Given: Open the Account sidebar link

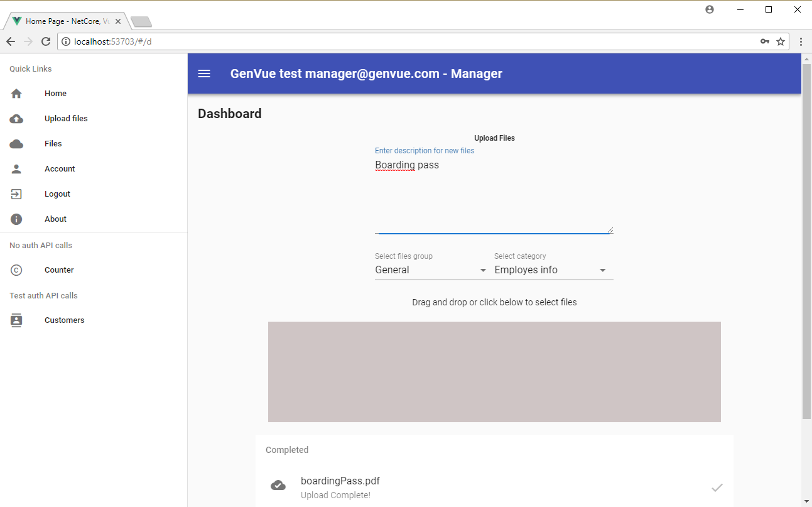Looking at the screenshot, I should (60, 169).
